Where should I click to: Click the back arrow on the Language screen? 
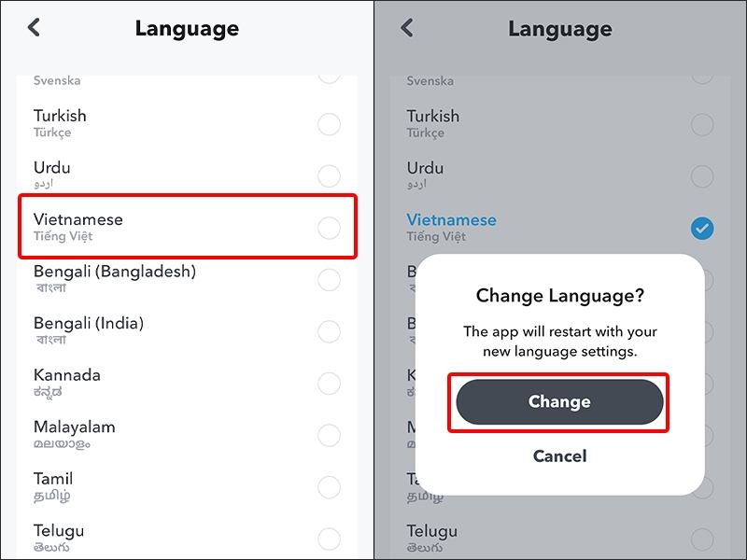pyautogui.click(x=34, y=27)
